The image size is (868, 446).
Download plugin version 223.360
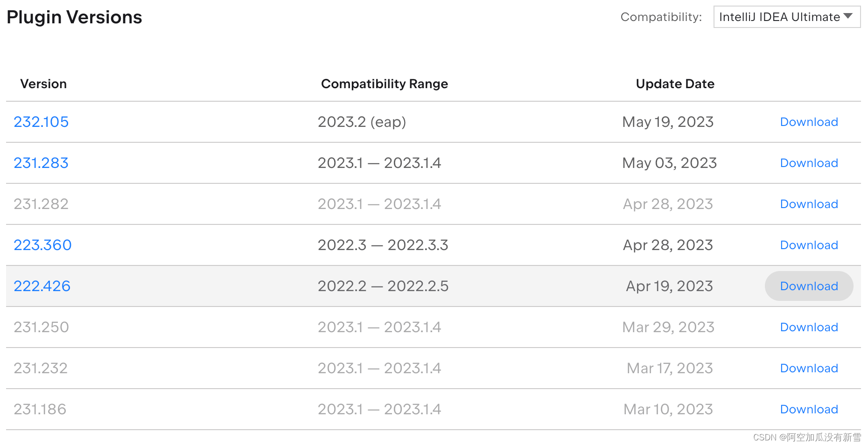pyautogui.click(x=809, y=245)
